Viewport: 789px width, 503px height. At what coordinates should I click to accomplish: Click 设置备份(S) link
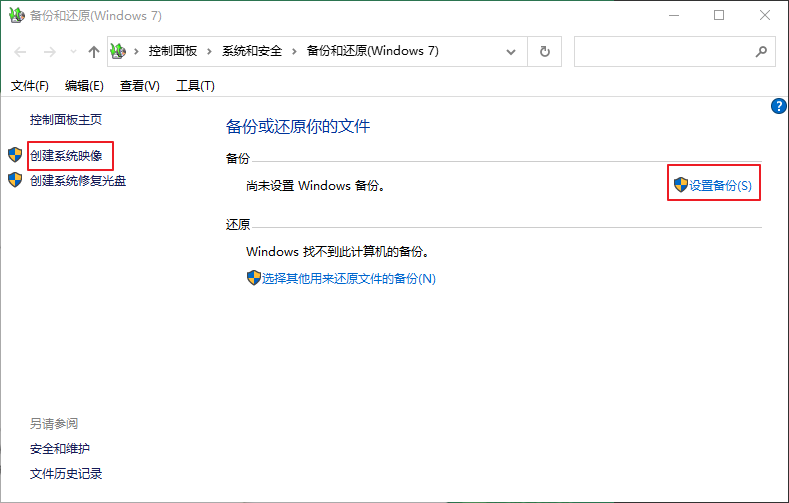(720, 186)
